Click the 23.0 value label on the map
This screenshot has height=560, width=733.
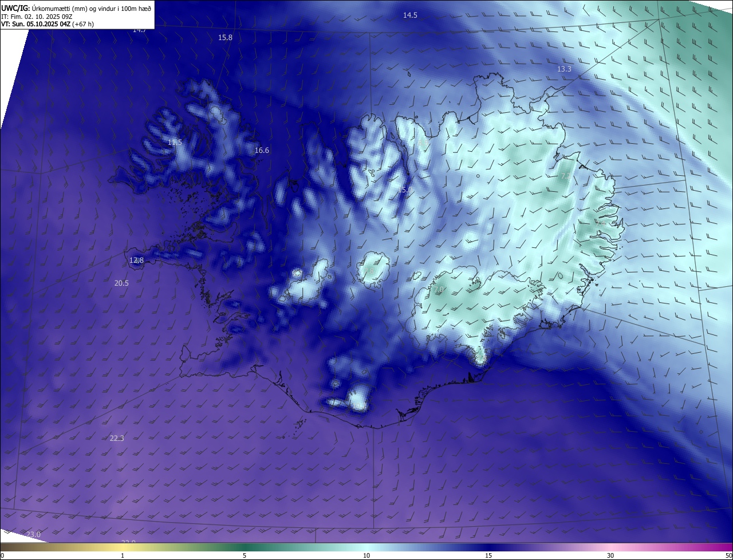click(34, 534)
